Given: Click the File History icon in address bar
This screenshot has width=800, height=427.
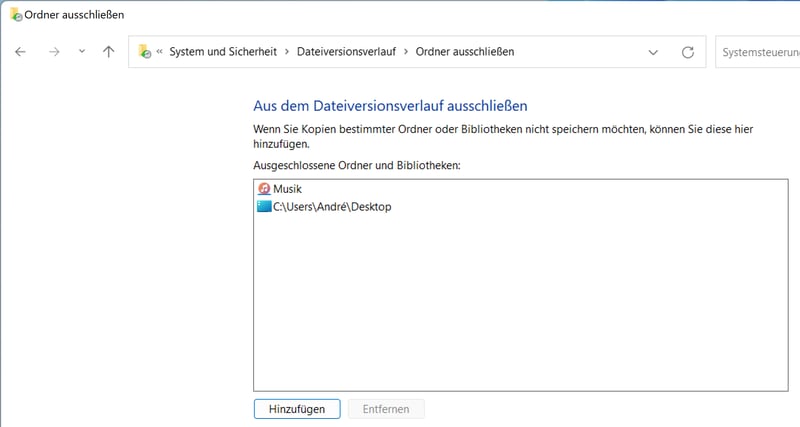Looking at the screenshot, I should point(145,52).
